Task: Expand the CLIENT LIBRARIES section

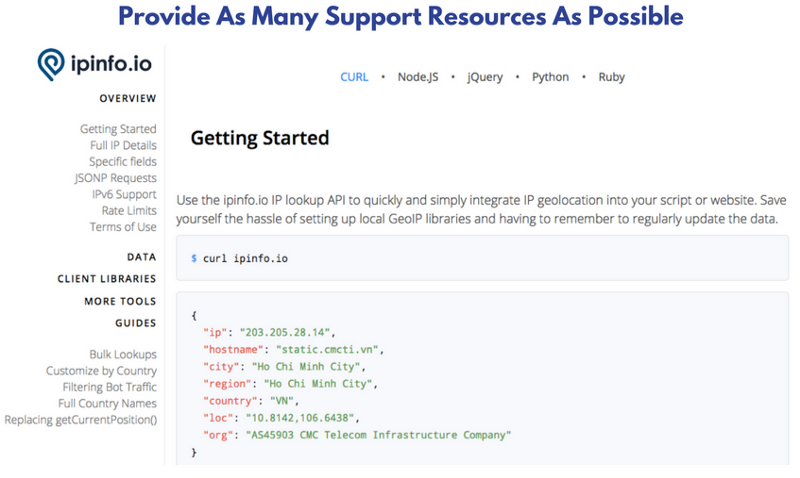Action: tap(107, 279)
